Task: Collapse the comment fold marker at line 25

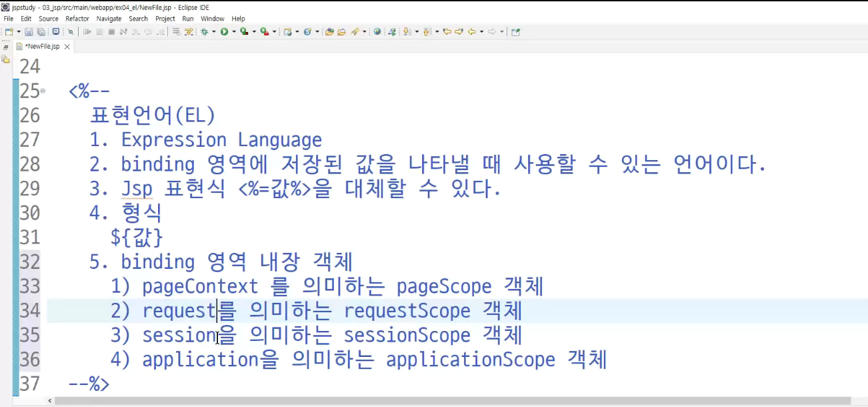Action: [x=43, y=91]
